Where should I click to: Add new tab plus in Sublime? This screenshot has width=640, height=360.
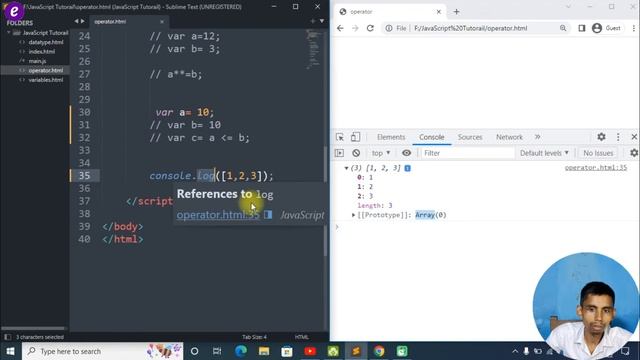pos(313,21)
